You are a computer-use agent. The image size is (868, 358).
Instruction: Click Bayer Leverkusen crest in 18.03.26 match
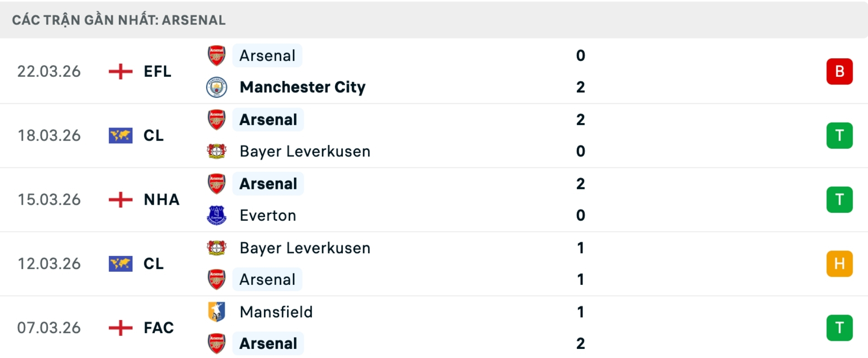pos(217,151)
